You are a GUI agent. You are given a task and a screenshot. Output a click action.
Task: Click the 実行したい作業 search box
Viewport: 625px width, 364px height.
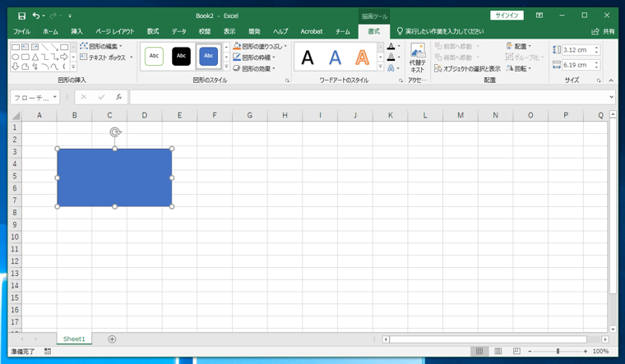point(440,31)
